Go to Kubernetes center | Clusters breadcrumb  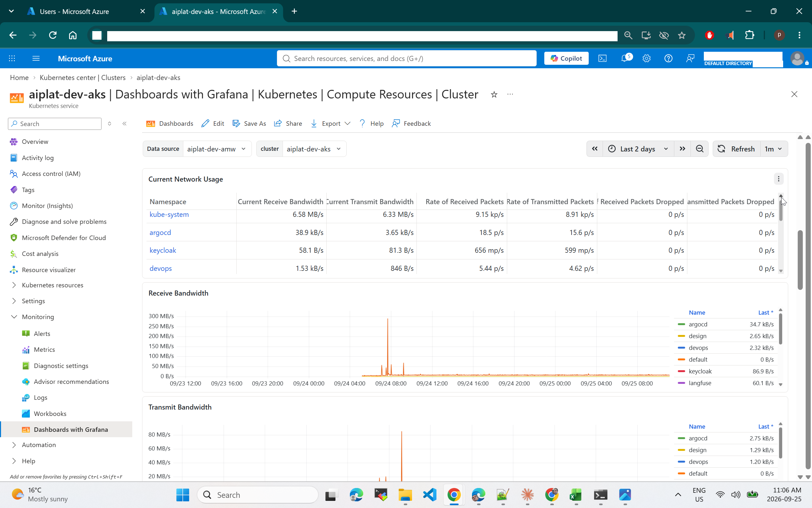(82, 77)
